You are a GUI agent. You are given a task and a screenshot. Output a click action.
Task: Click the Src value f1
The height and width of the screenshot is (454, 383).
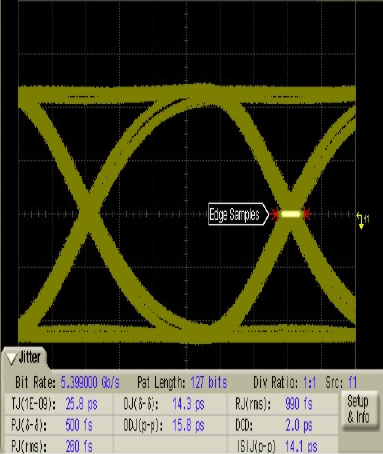point(352,382)
